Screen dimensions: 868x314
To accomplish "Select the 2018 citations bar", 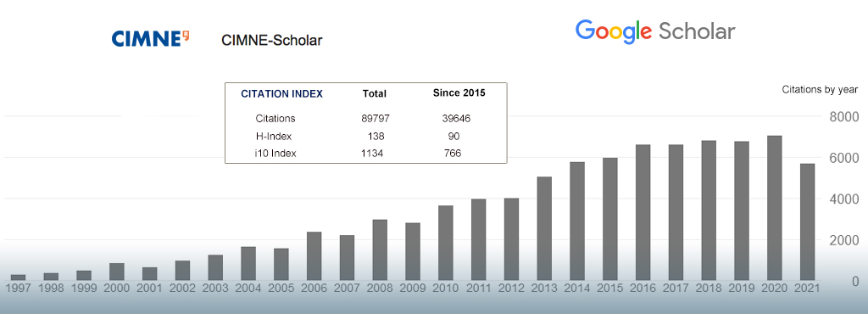I will 709,210.
